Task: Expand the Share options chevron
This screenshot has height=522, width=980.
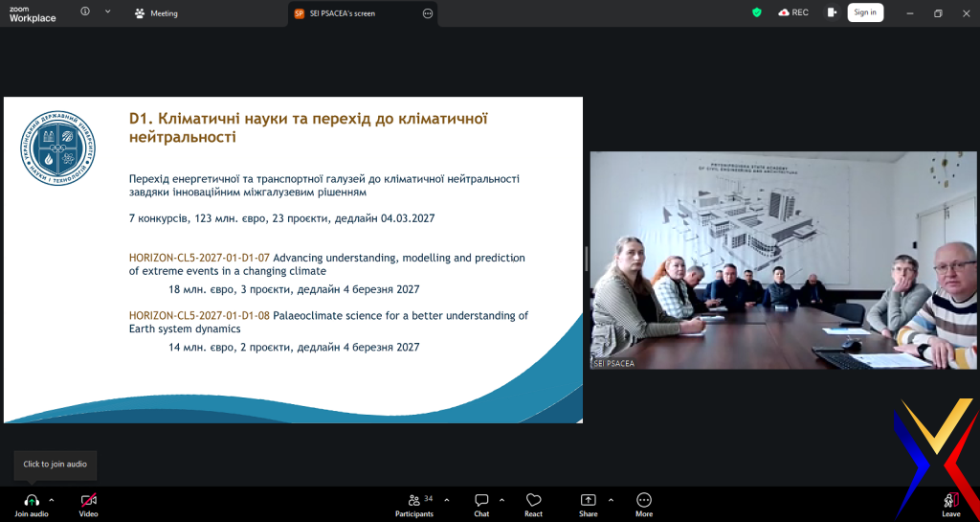Action: point(611,500)
